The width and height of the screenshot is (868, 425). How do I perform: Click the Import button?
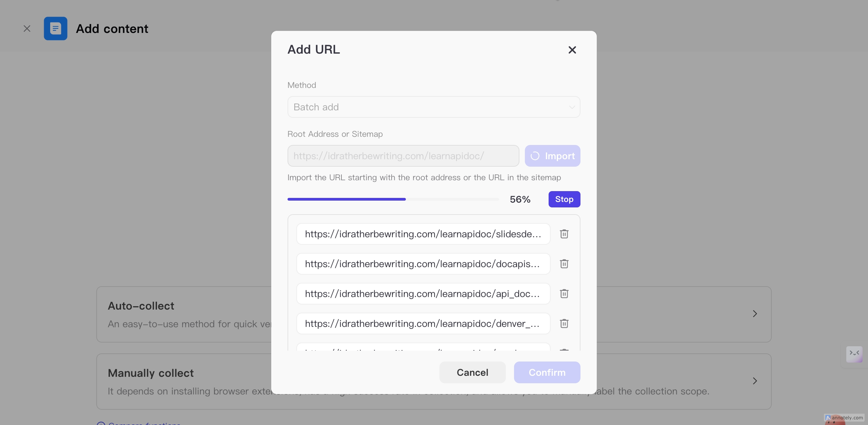[552, 156]
